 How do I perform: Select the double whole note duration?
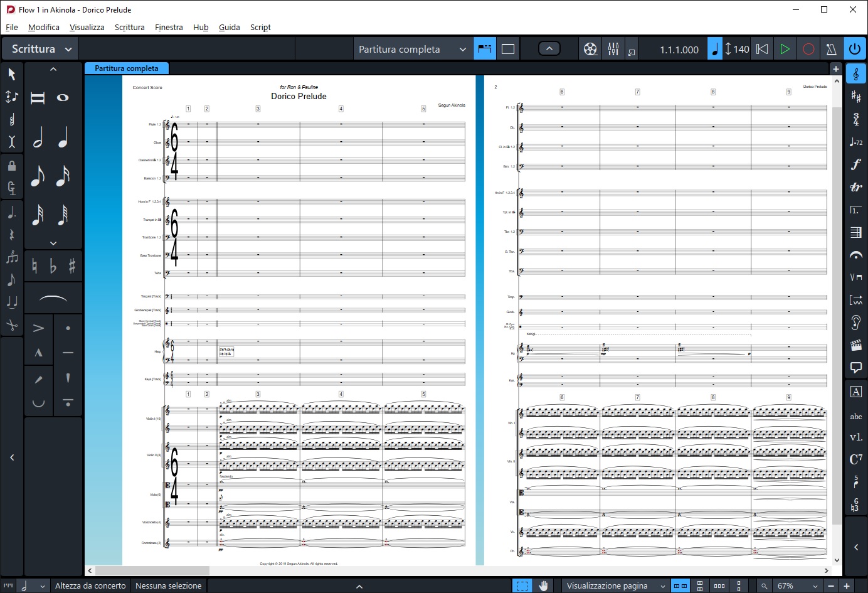pyautogui.click(x=38, y=98)
